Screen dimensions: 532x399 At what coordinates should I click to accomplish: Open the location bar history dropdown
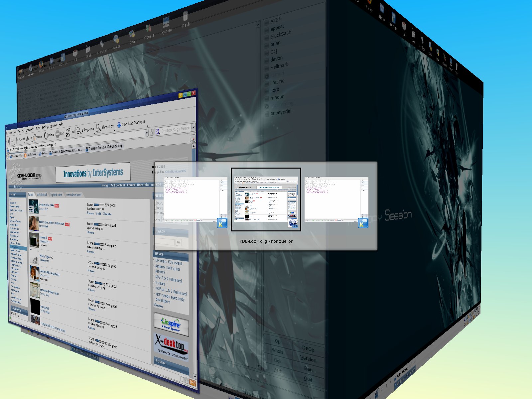(x=147, y=133)
